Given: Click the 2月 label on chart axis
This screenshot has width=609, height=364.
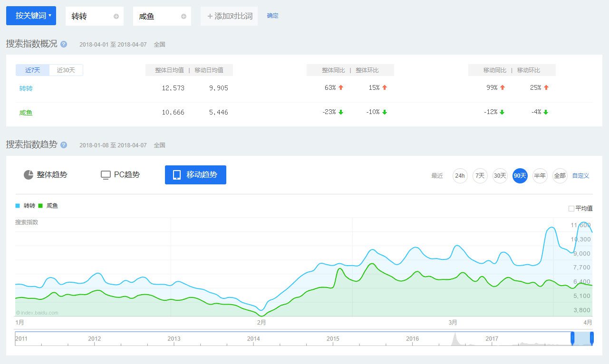Looking at the screenshot, I should tap(261, 322).
